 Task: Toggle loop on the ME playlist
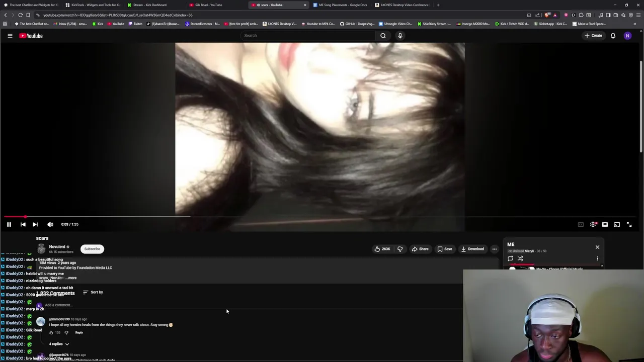510,258
